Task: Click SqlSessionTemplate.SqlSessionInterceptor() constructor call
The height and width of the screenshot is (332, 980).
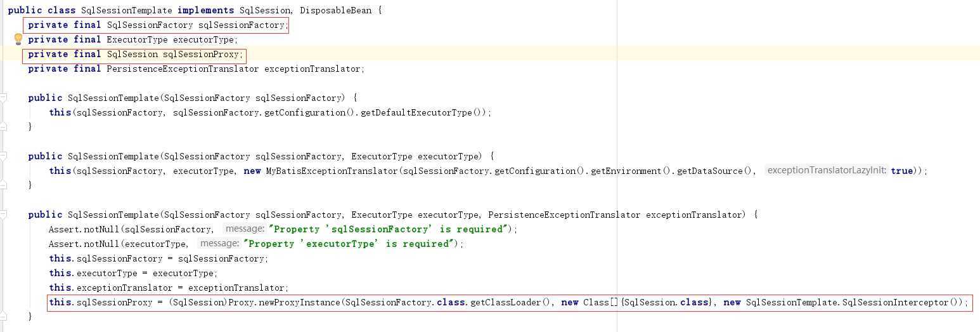Action: (x=853, y=303)
